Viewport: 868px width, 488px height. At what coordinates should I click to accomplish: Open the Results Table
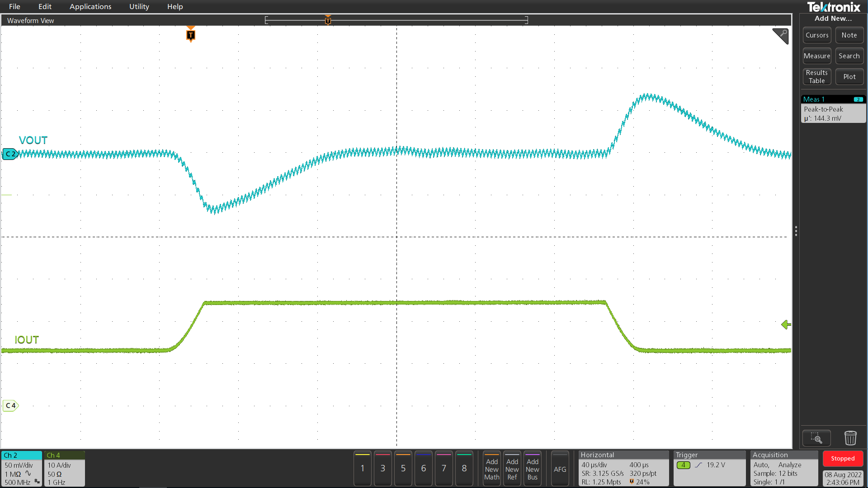(x=816, y=76)
